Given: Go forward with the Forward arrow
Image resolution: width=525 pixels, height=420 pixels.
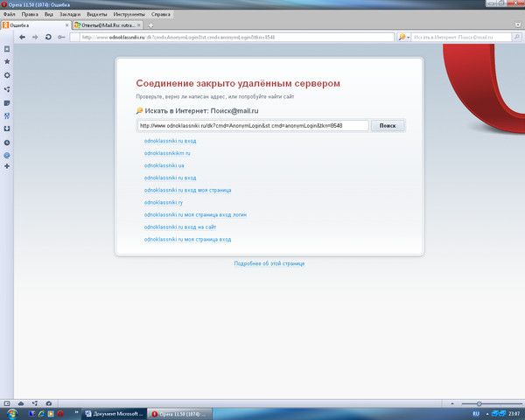Looking at the screenshot, I should pyautogui.click(x=35, y=37).
